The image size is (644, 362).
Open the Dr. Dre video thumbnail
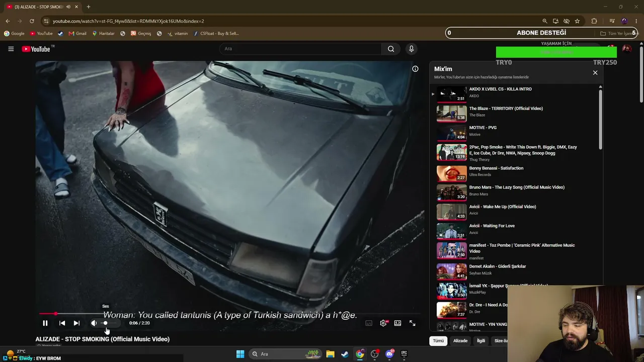point(451,309)
